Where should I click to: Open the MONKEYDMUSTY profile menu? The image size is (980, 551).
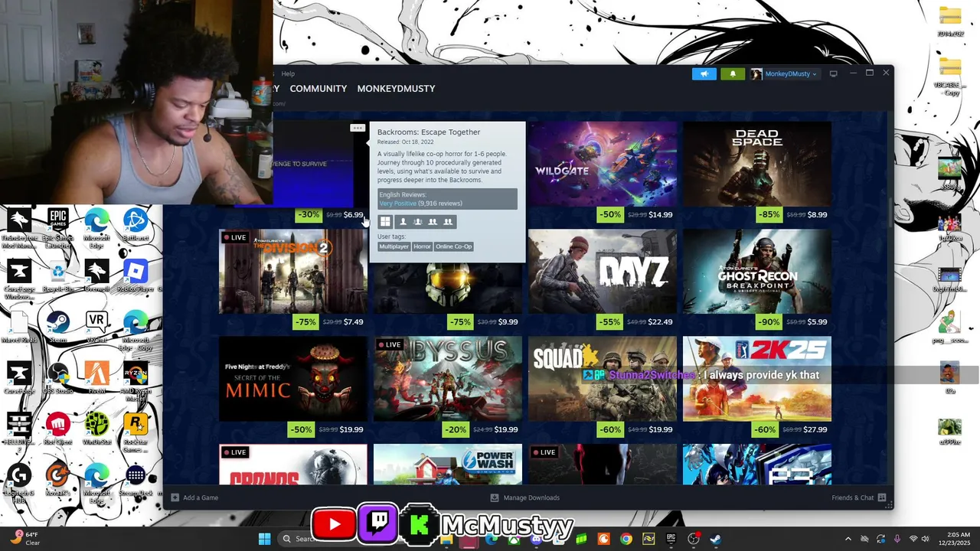pyautogui.click(x=396, y=89)
